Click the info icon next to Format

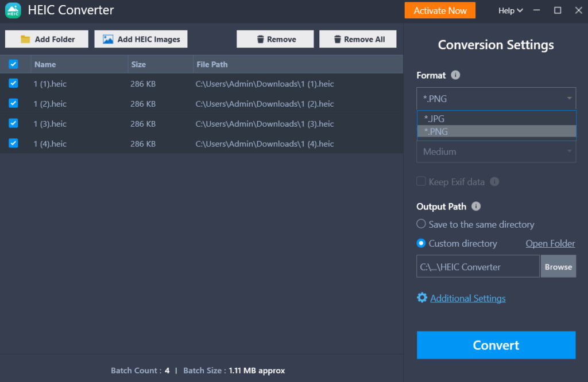[x=455, y=75]
